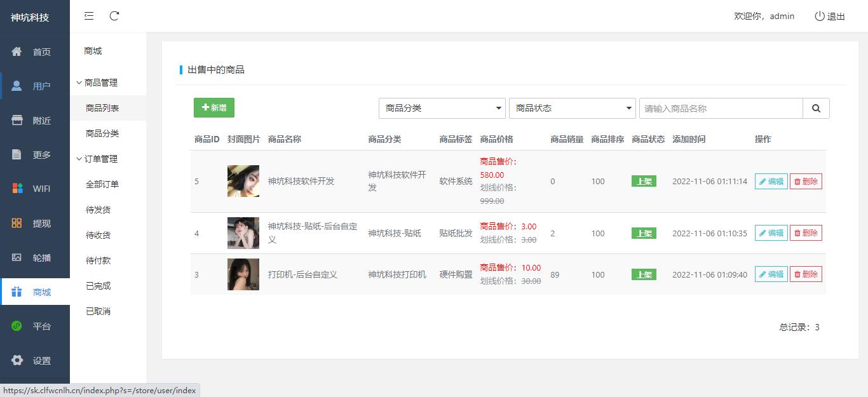Select the 用户 user icon in sidebar
868x397 pixels.
tap(17, 85)
